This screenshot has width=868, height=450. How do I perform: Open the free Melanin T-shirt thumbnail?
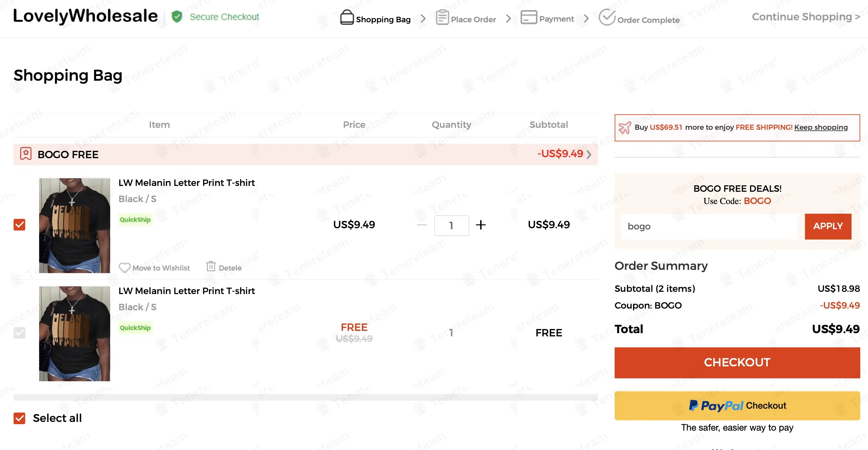tap(74, 333)
